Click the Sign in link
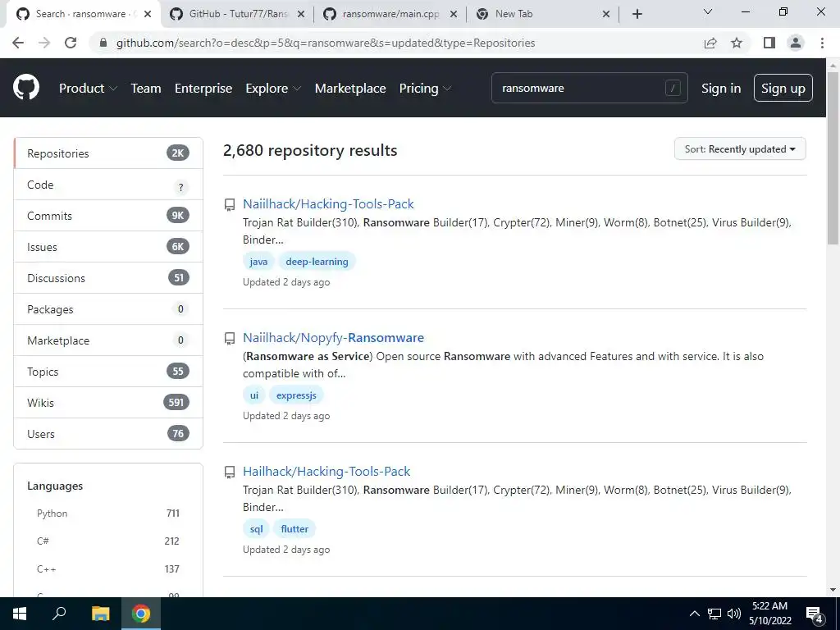This screenshot has height=630, width=840. click(721, 89)
